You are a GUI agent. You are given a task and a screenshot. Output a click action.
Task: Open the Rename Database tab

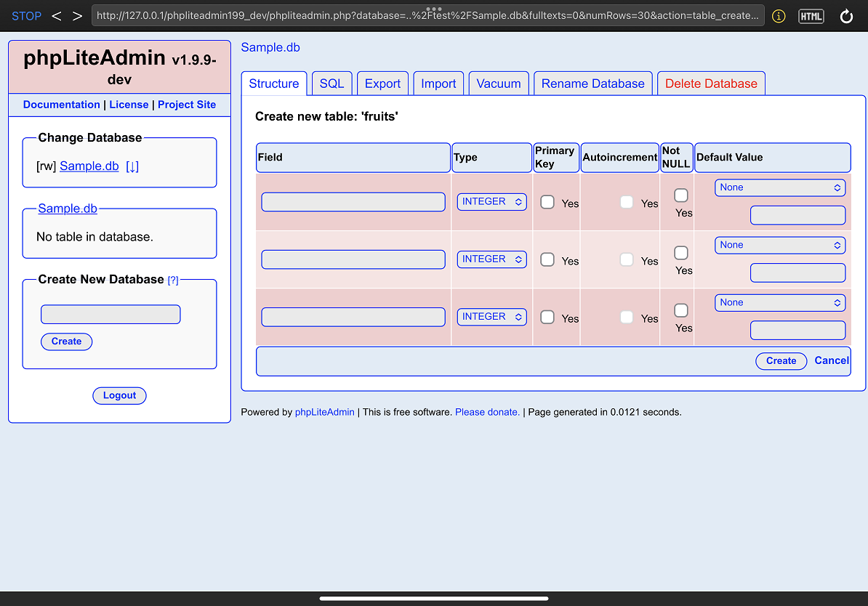tap(593, 84)
